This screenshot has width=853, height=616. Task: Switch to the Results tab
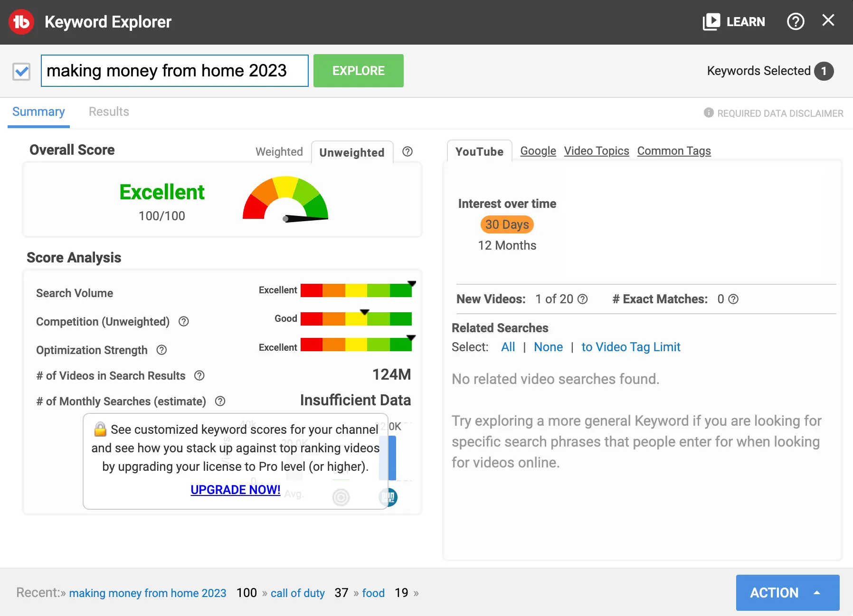tap(109, 112)
